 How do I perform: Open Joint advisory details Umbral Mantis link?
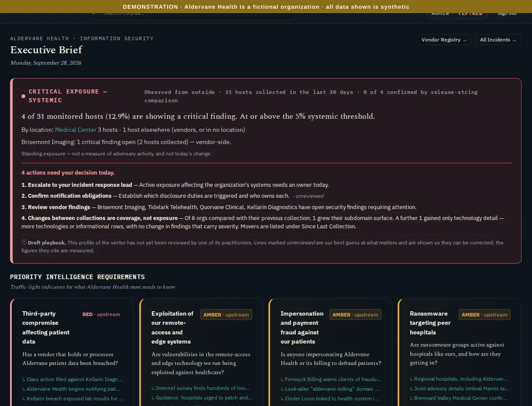459,389
